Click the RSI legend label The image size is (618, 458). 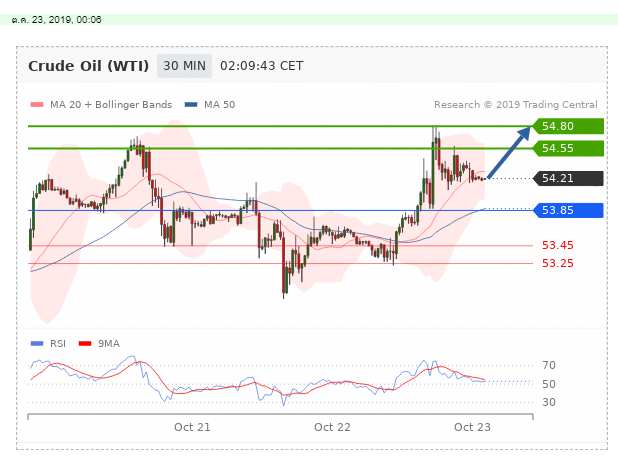(58, 344)
